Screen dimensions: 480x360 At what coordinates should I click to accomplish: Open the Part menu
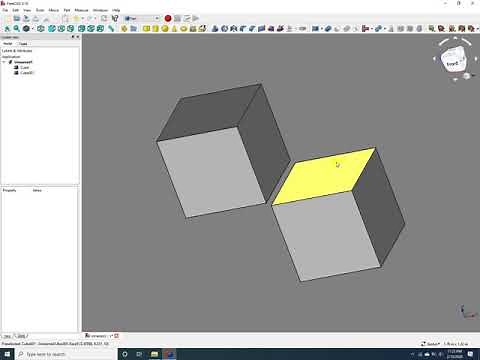(x=67, y=10)
